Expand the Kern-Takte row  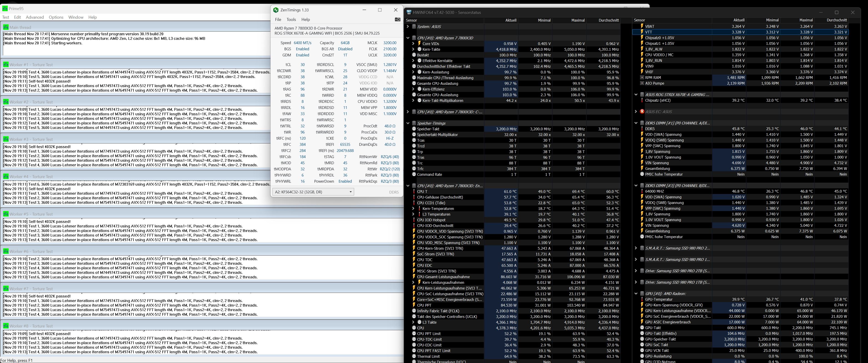pos(414,49)
